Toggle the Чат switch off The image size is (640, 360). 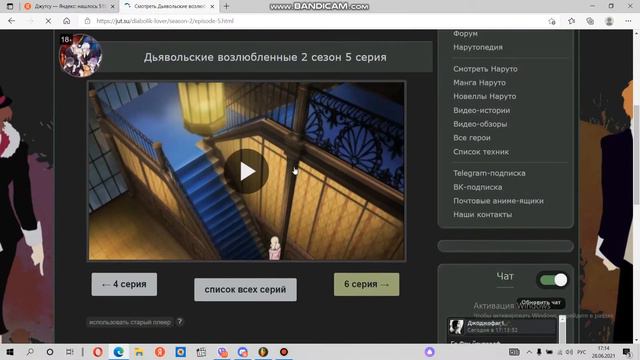pyautogui.click(x=553, y=280)
